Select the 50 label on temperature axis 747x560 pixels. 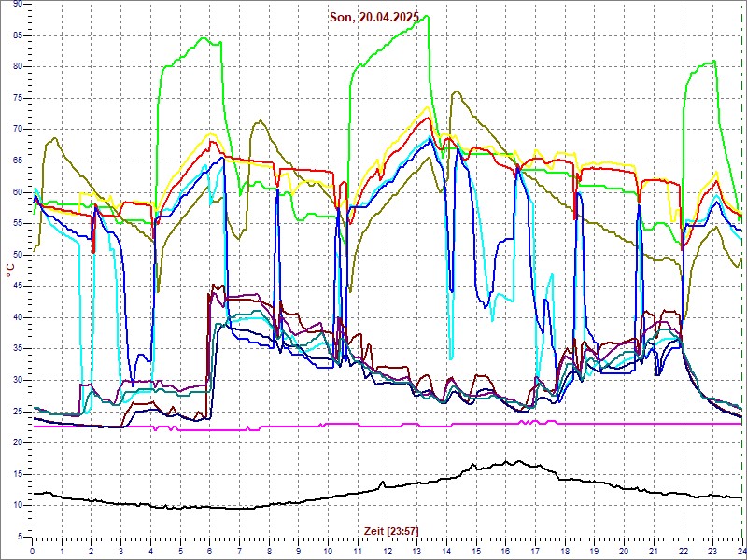[18, 254]
